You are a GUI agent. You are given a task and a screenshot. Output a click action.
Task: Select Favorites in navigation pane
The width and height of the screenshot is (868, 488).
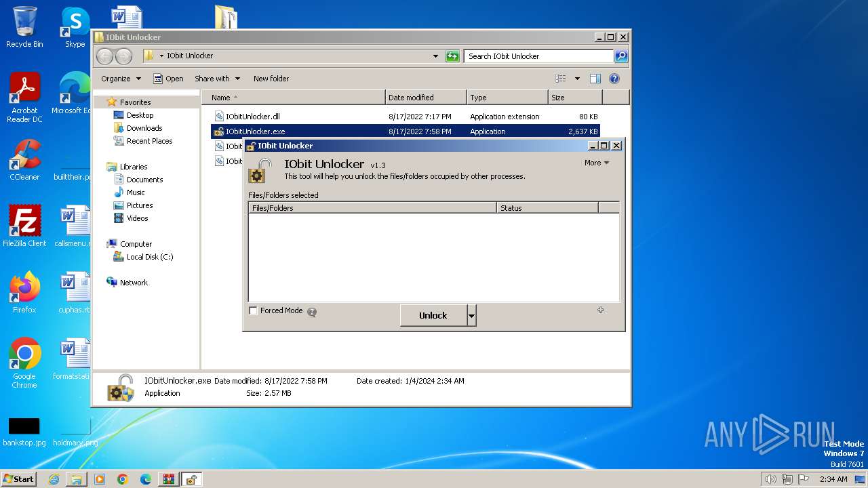[x=135, y=102]
